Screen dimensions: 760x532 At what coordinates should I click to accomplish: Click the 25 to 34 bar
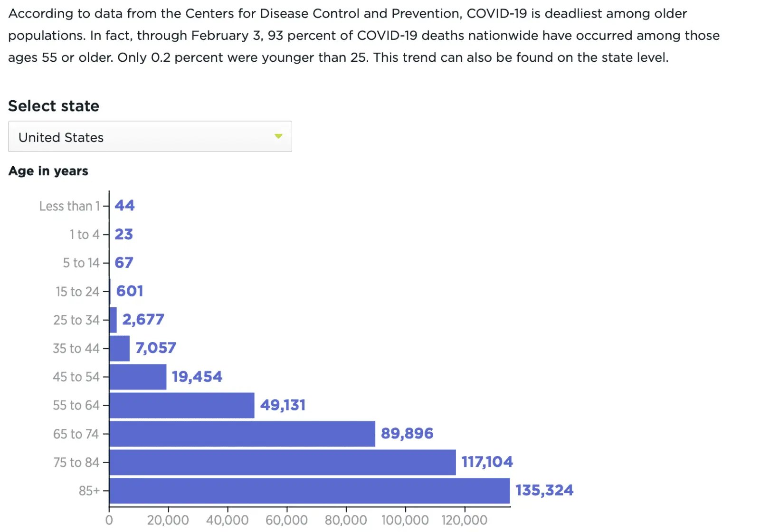pos(113,320)
